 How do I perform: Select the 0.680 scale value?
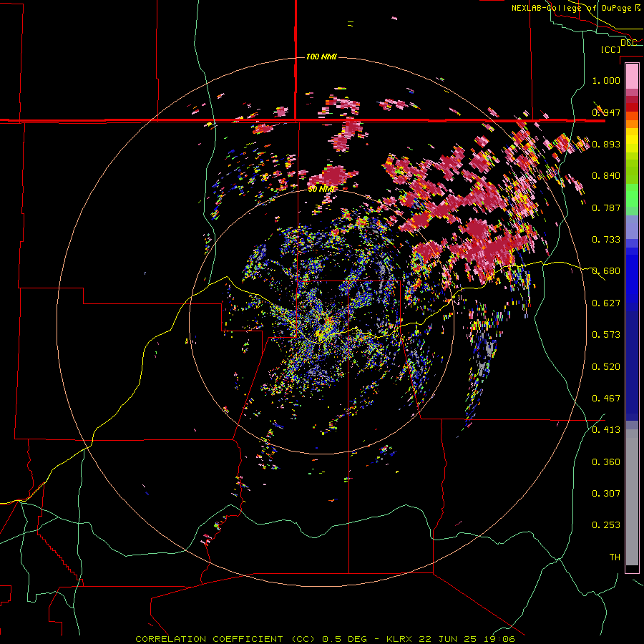click(606, 271)
